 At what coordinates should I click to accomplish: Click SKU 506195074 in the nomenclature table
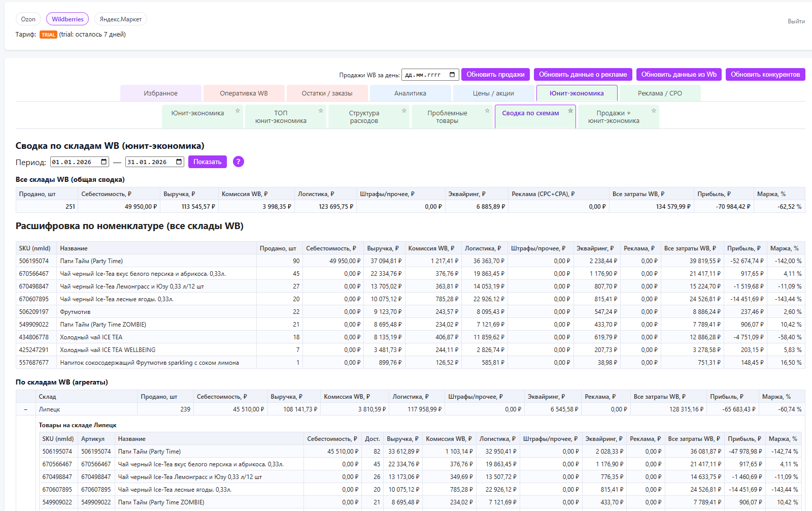tap(34, 261)
